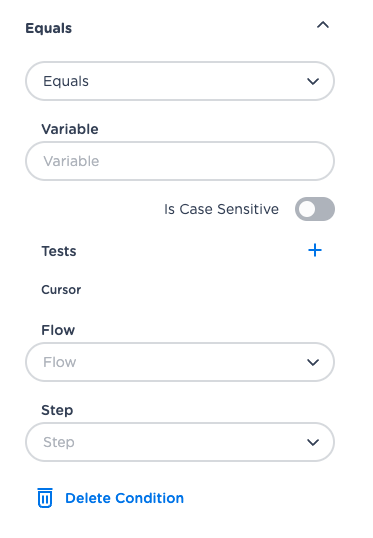Click the Tests section heading
Screen dimensions: 373x538
tap(59, 251)
